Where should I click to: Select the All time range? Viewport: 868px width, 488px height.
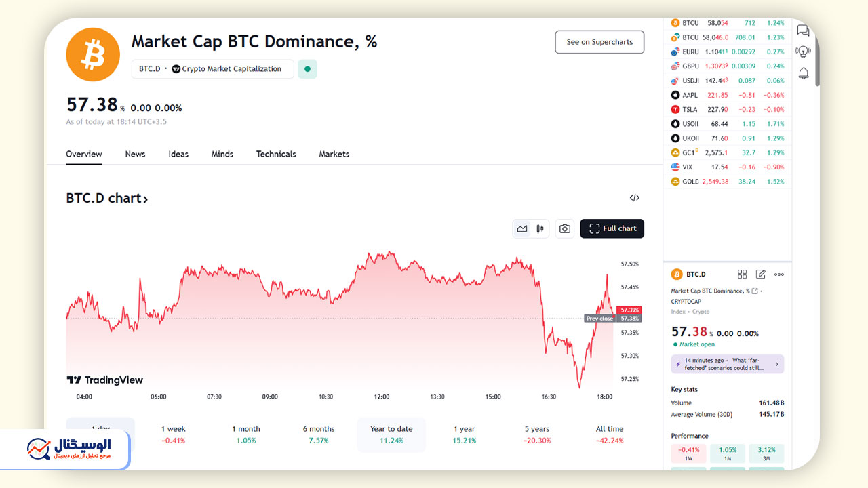click(x=610, y=434)
